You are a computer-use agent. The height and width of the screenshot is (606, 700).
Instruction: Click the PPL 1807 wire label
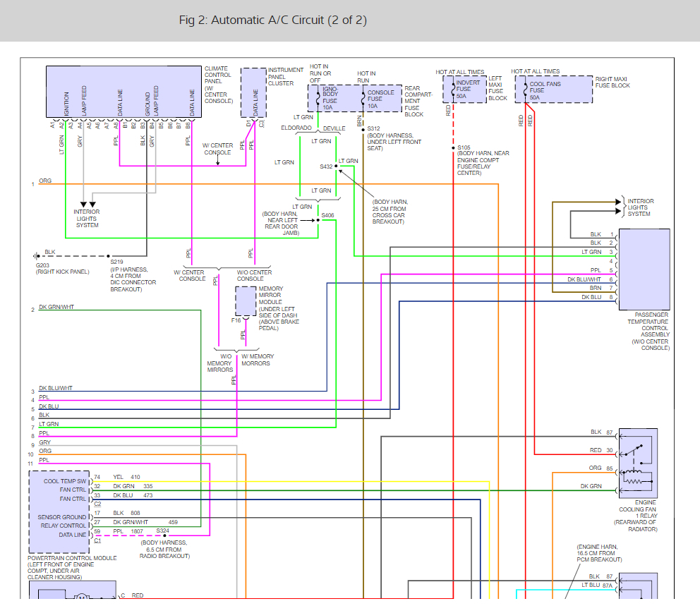coord(128,531)
